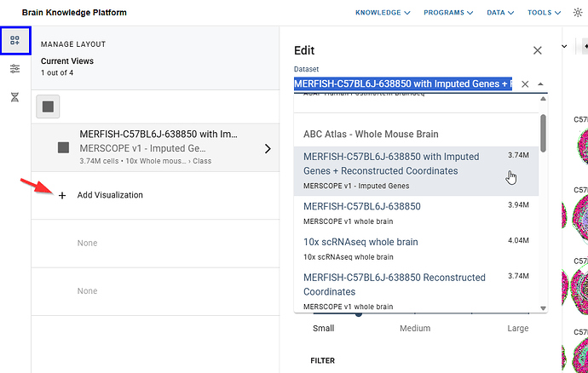Open the Manage Layout sidebar icon

coord(14,40)
